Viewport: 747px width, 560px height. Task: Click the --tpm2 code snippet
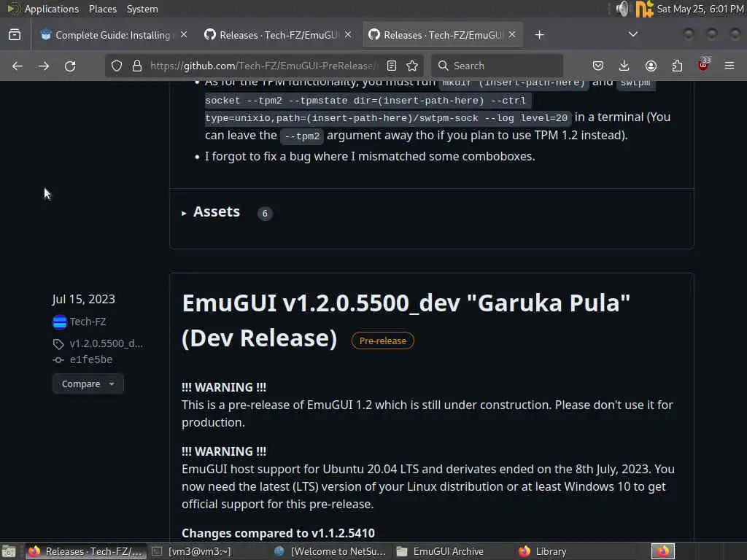pos(302,136)
